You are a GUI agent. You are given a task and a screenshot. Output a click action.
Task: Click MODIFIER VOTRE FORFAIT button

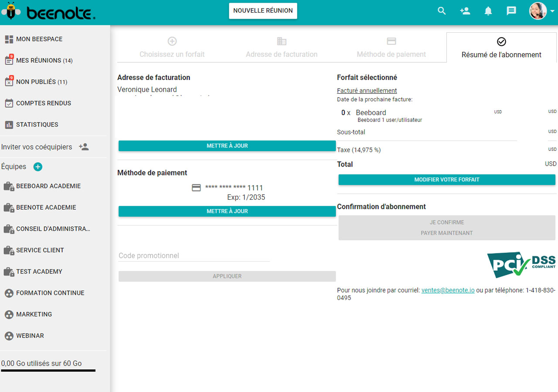click(x=447, y=180)
